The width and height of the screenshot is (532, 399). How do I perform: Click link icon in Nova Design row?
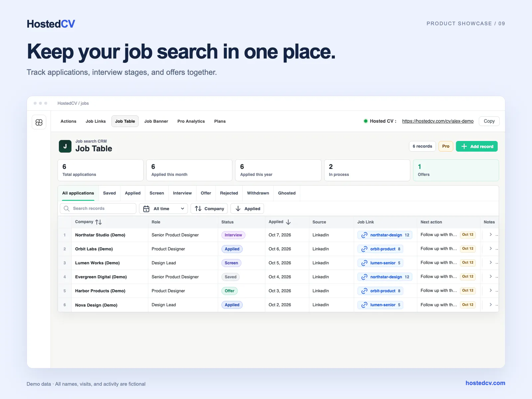[364, 305]
